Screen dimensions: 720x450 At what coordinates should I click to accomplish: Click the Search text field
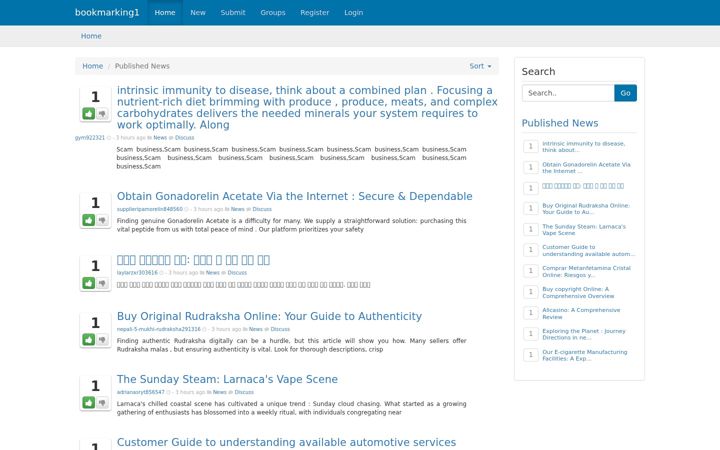click(x=568, y=93)
